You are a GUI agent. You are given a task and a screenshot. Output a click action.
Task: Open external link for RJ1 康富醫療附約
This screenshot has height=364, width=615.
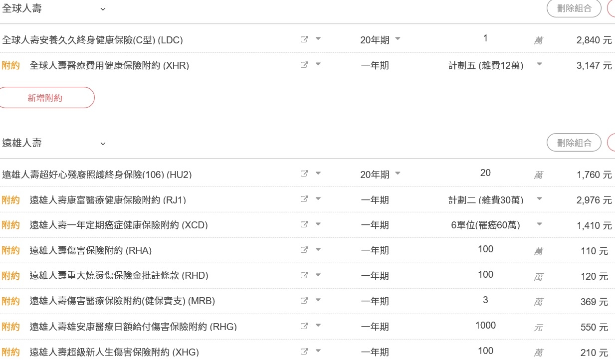coord(304,199)
